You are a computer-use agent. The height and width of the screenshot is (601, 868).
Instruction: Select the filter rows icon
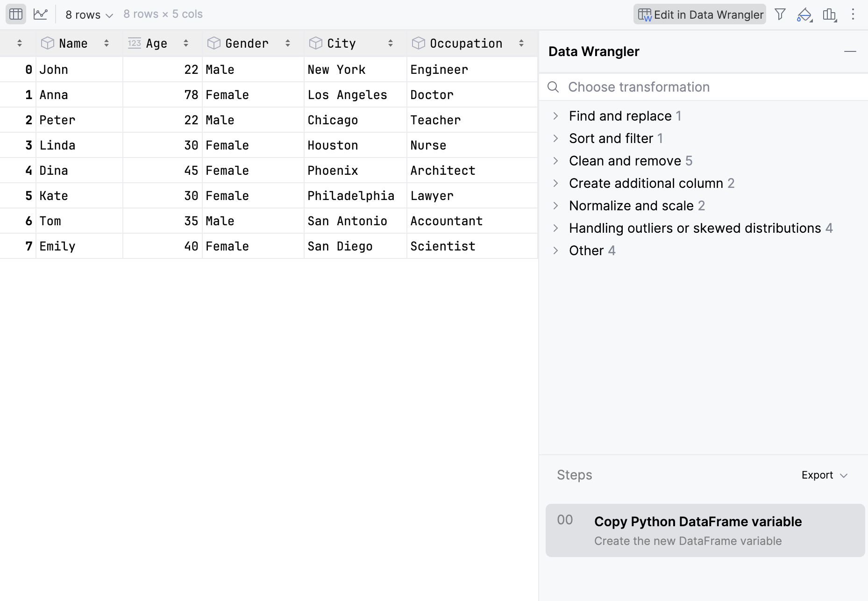point(780,14)
